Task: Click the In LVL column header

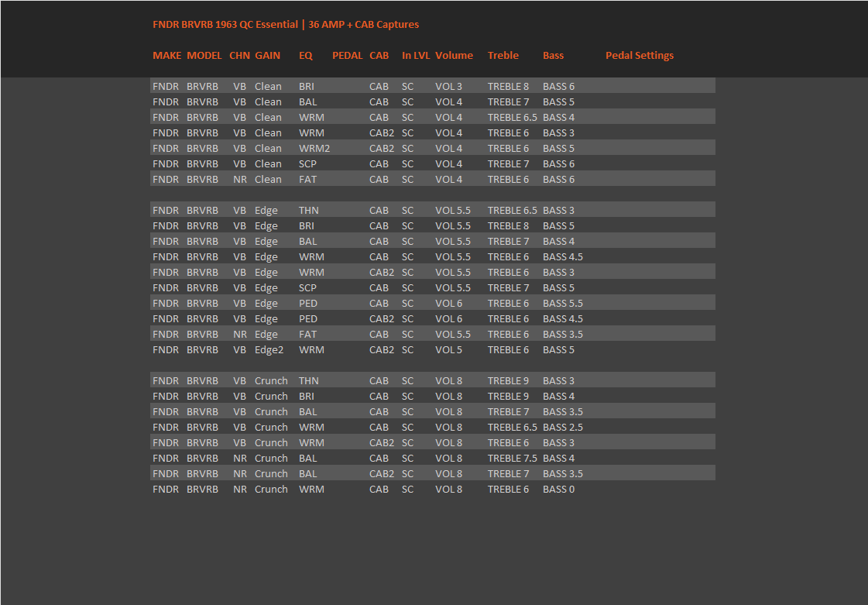Action: pos(416,56)
